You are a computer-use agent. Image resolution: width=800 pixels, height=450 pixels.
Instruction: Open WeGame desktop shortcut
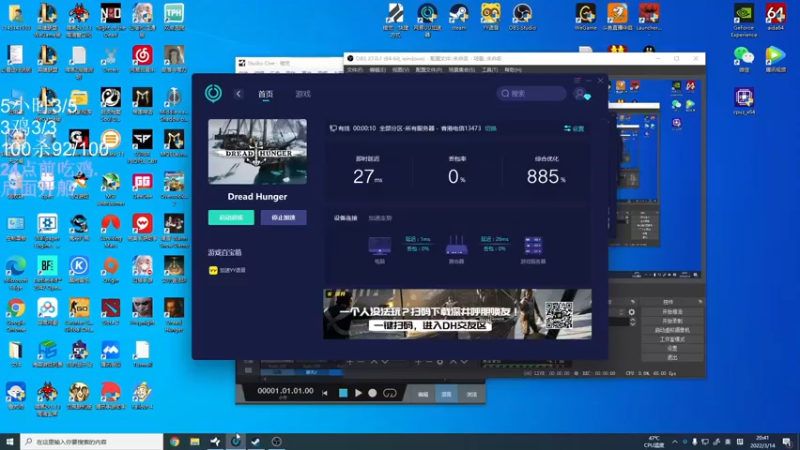[585, 17]
